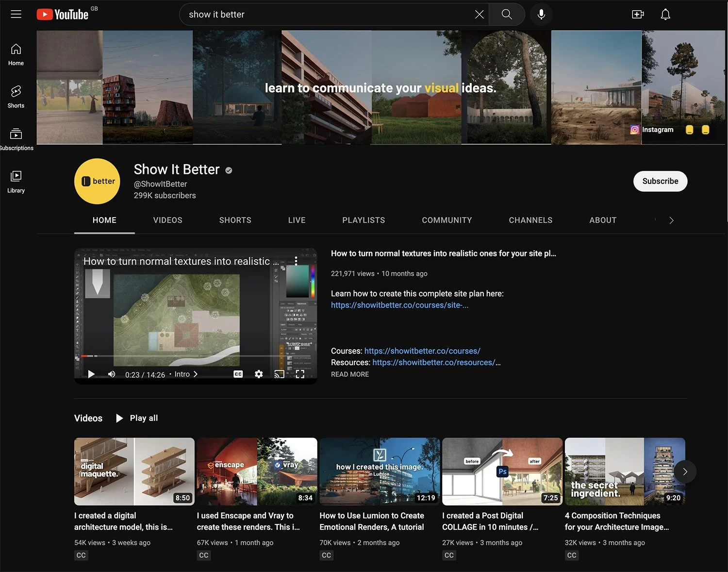728x572 pixels.
Task: Click the Show It Better channel avatar
Action: pos(97,181)
